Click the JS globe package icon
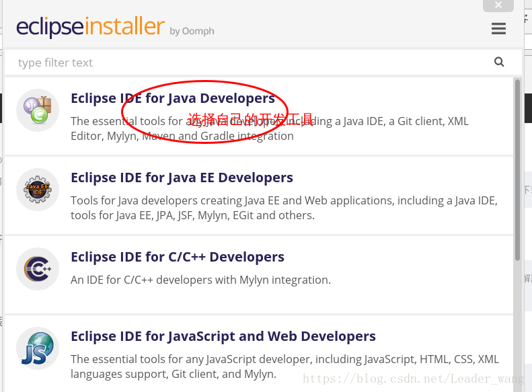The image size is (532, 392). (38, 348)
